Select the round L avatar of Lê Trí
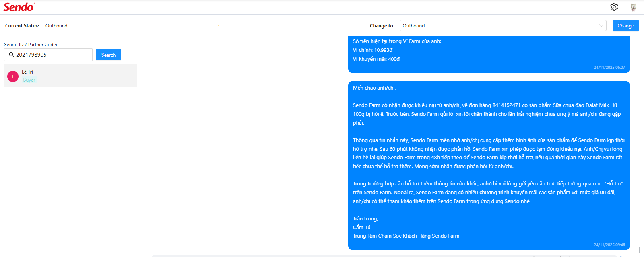The image size is (644, 257). 13,76
